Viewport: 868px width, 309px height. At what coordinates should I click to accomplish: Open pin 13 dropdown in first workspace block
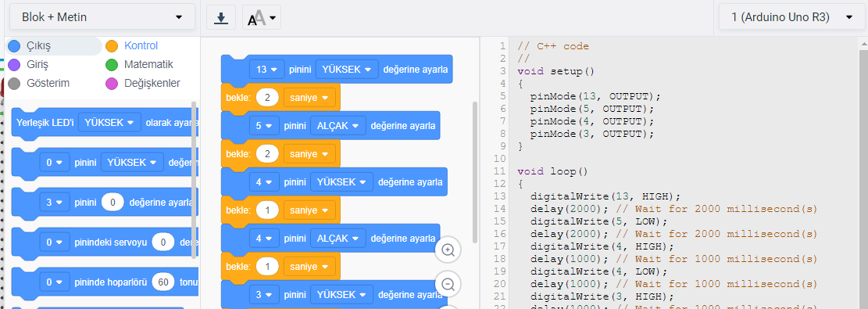(267, 70)
